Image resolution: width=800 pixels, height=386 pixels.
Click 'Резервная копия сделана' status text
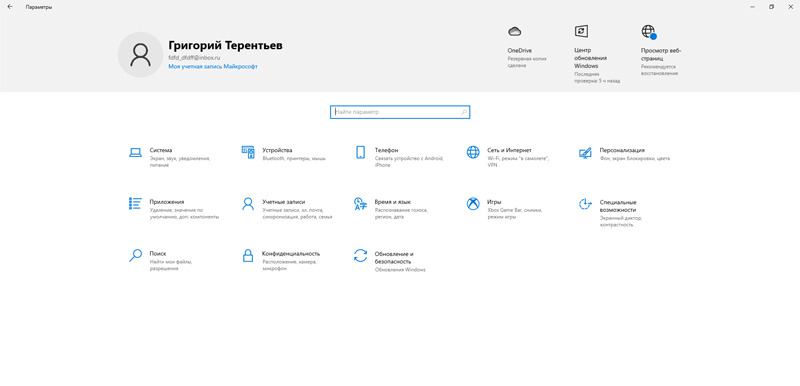point(527,62)
